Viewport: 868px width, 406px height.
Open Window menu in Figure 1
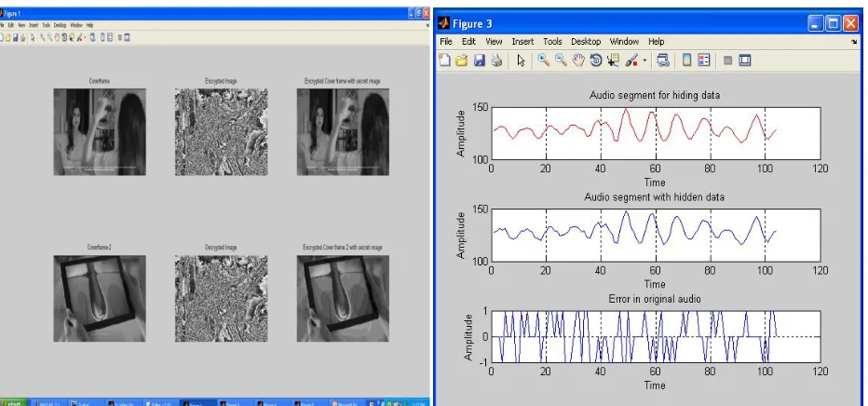(76, 25)
